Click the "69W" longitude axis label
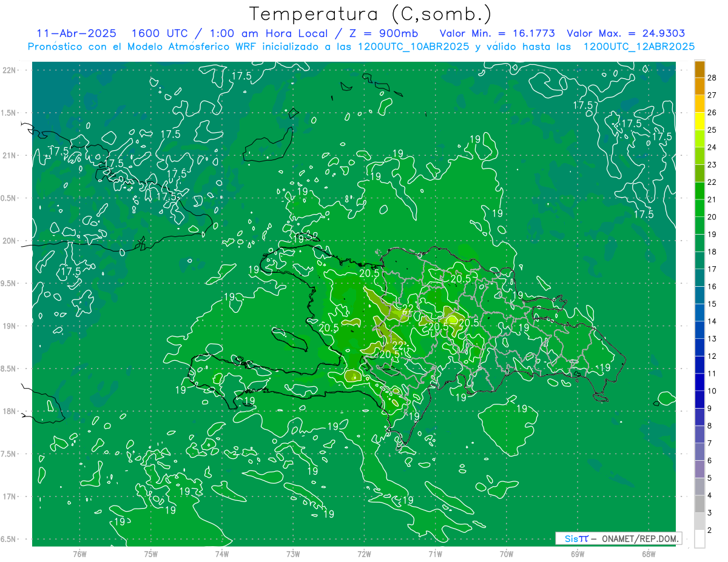The height and width of the screenshot is (562, 728). click(578, 554)
